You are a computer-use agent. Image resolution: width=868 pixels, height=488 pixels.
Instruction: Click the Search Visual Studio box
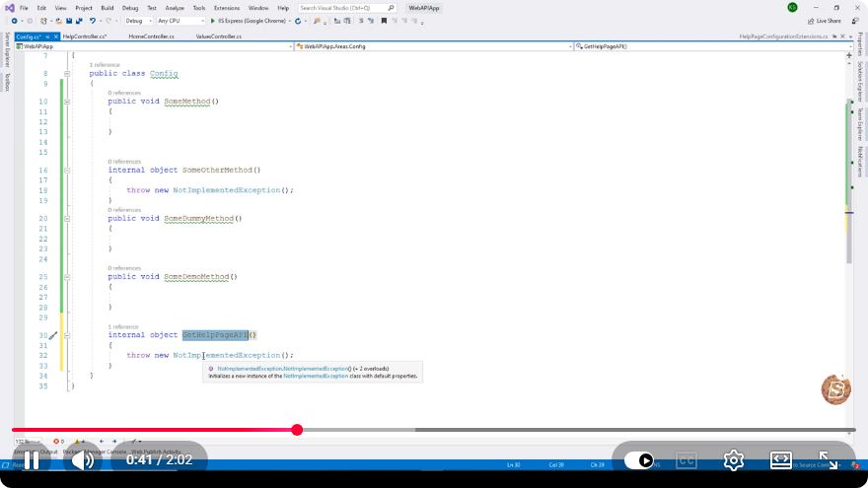click(x=346, y=8)
